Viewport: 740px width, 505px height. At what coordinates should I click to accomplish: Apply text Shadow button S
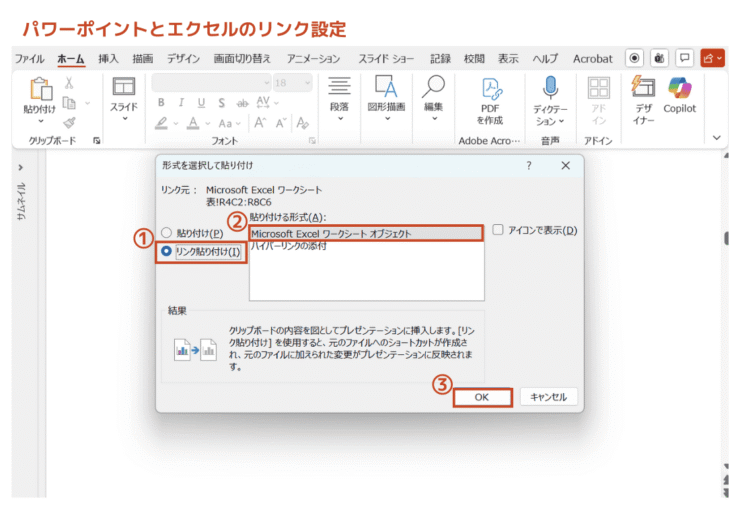coord(221,103)
